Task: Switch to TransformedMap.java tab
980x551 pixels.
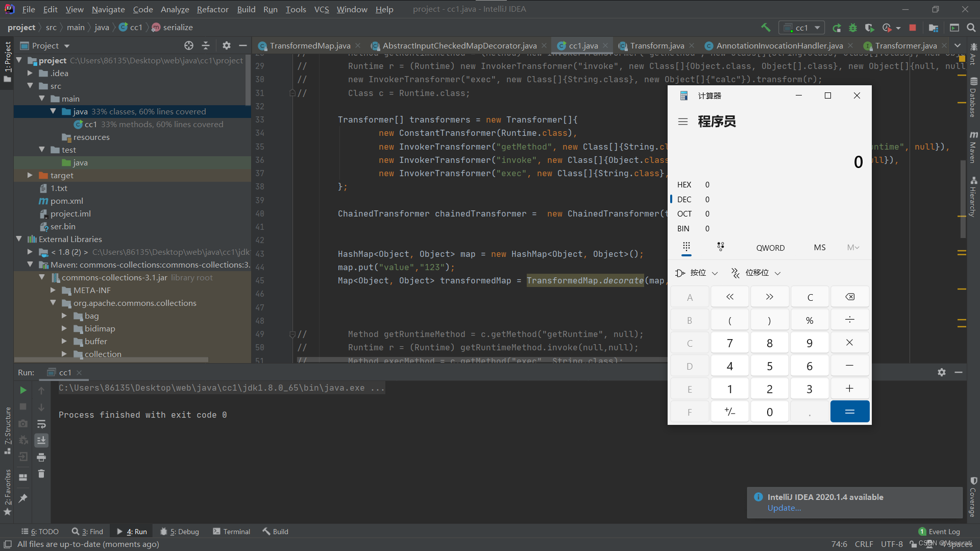Action: point(309,45)
